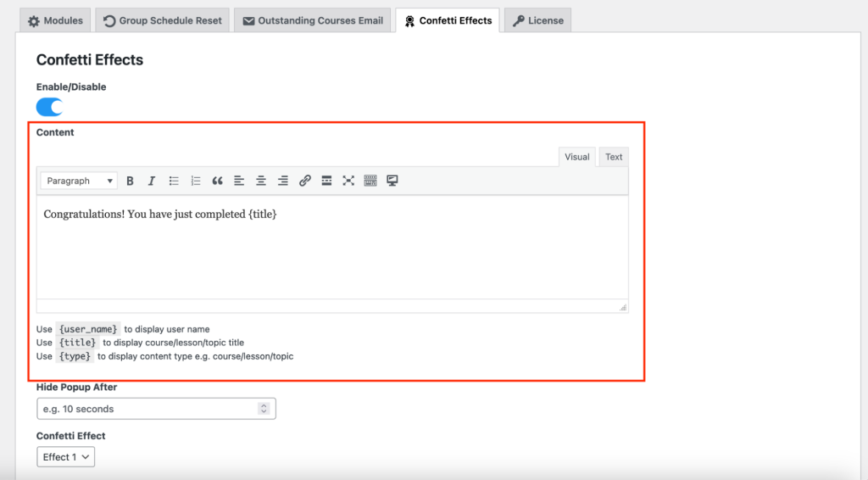
Task: Align text to the left
Action: click(239, 181)
